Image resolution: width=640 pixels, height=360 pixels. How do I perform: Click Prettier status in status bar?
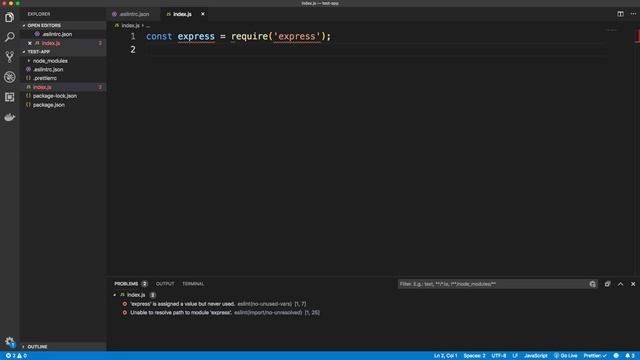click(595, 356)
